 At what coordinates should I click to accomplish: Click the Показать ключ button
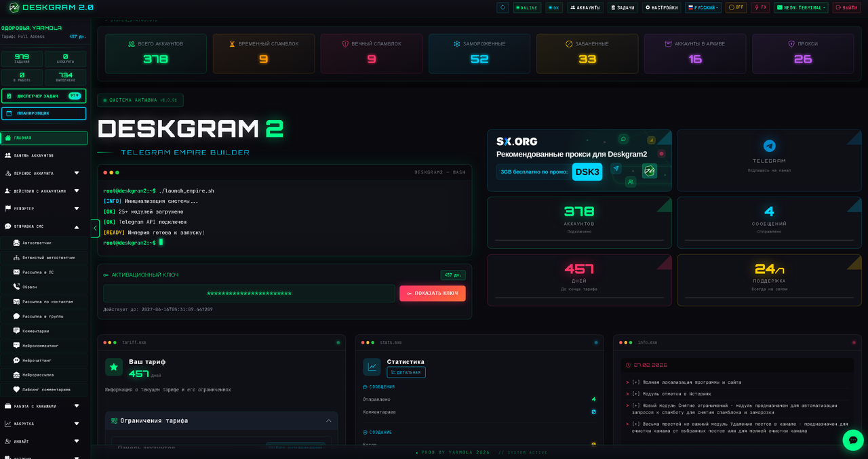(432, 294)
